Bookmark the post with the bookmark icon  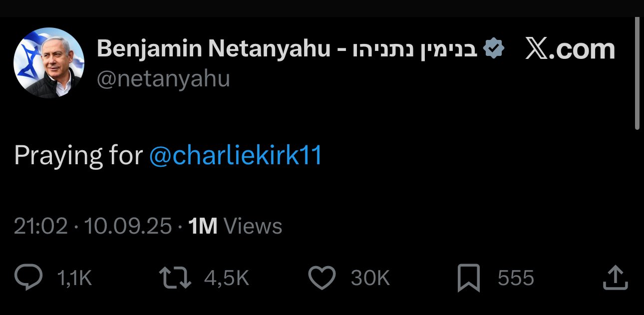(x=469, y=278)
